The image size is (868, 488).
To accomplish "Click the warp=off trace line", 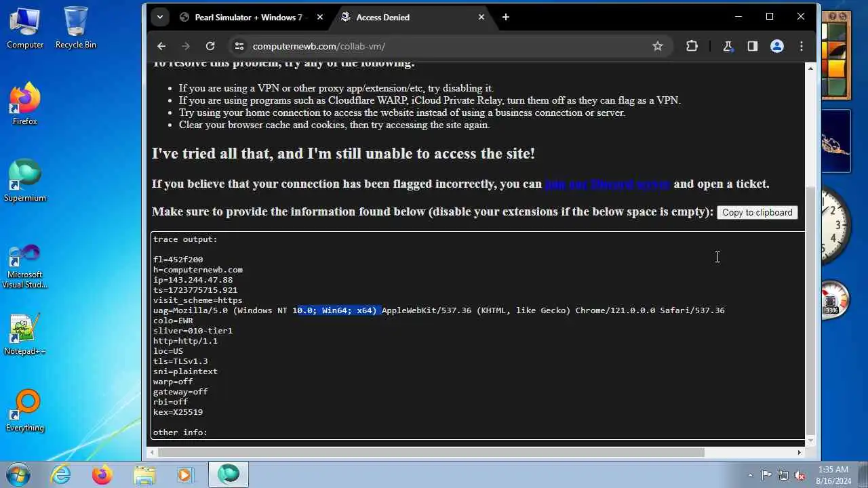I will [x=173, y=382].
